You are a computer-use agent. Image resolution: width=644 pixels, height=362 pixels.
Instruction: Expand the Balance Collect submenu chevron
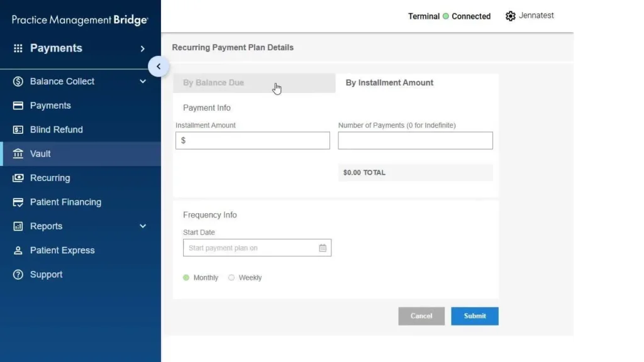pos(143,81)
